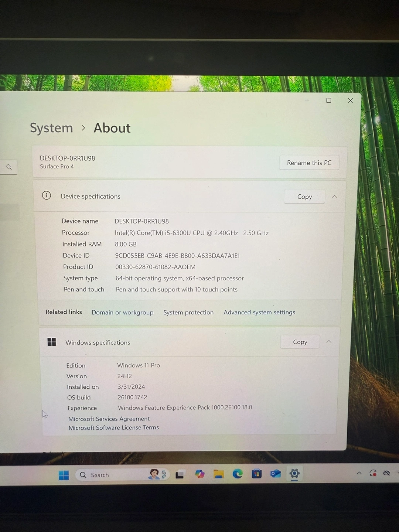399x532 pixels.
Task: Click the Windows logo beside Windows specifications
Action: coord(52,342)
